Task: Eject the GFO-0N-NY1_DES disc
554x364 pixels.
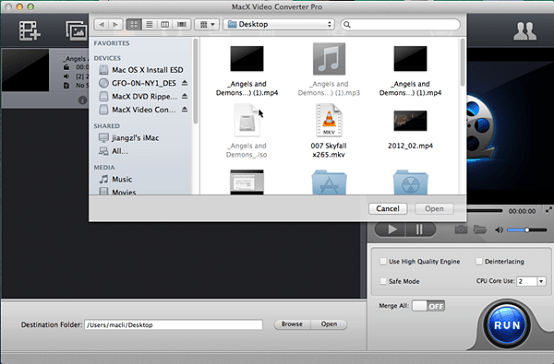Action: coord(184,83)
